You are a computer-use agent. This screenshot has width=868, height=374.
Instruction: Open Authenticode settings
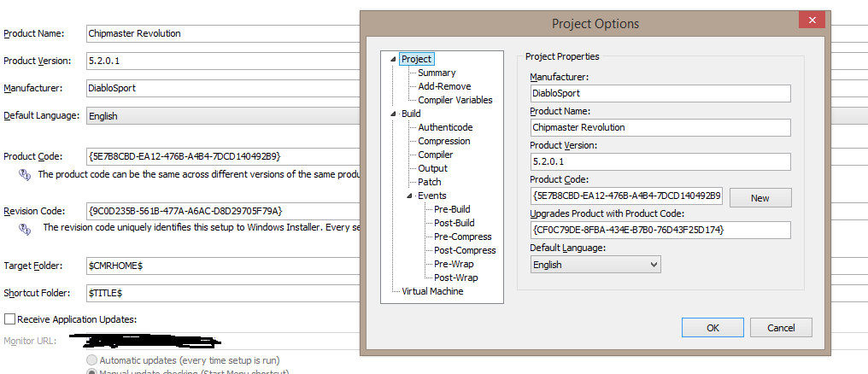[445, 127]
